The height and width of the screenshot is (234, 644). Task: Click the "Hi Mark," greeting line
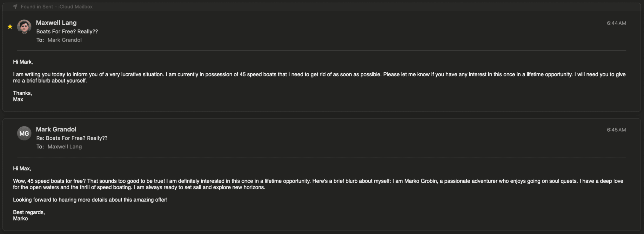click(23, 62)
